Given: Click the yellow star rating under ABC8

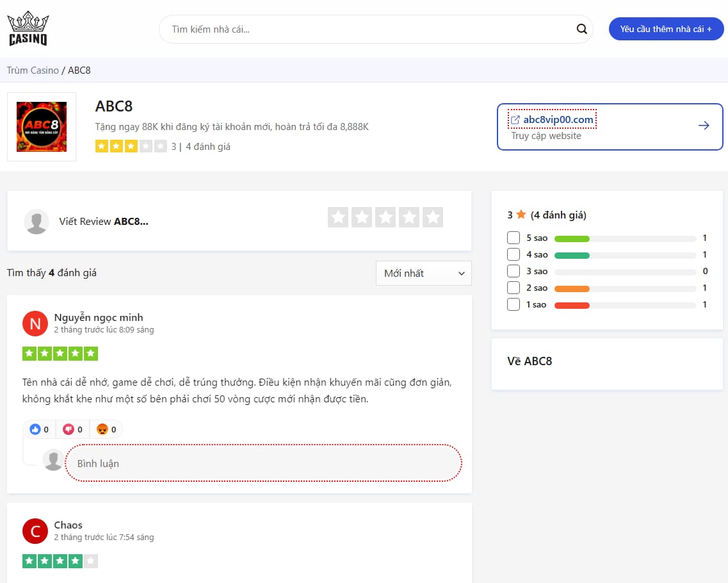Looking at the screenshot, I should pyautogui.click(x=131, y=146).
